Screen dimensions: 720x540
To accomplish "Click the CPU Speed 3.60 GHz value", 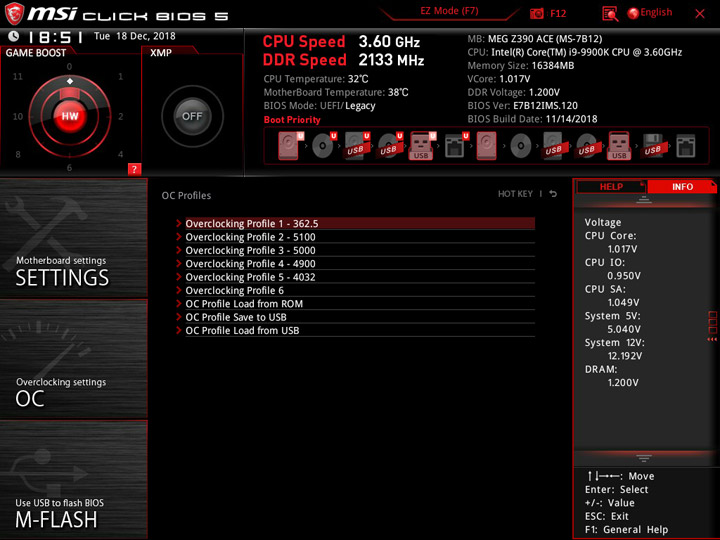I will click(x=389, y=42).
